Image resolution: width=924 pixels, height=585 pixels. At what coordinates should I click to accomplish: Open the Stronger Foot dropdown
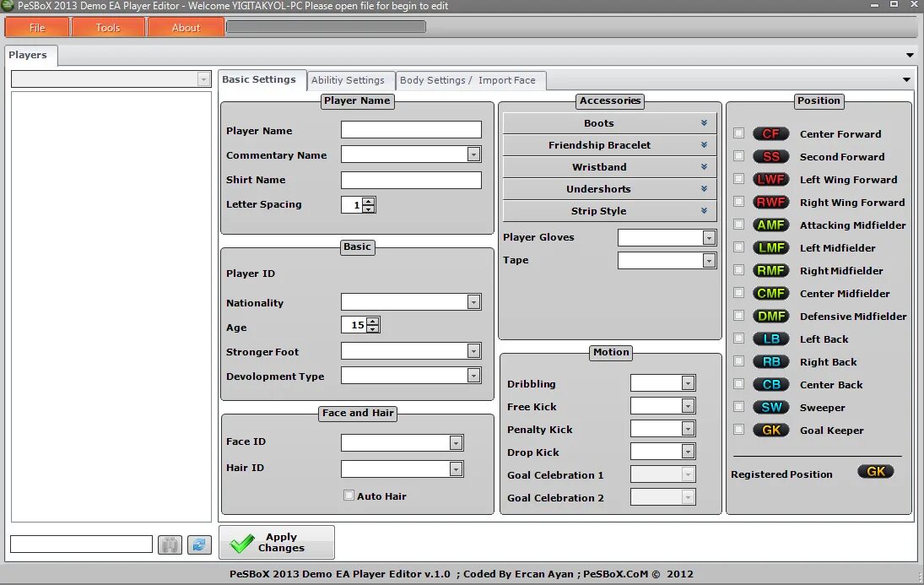(x=473, y=351)
